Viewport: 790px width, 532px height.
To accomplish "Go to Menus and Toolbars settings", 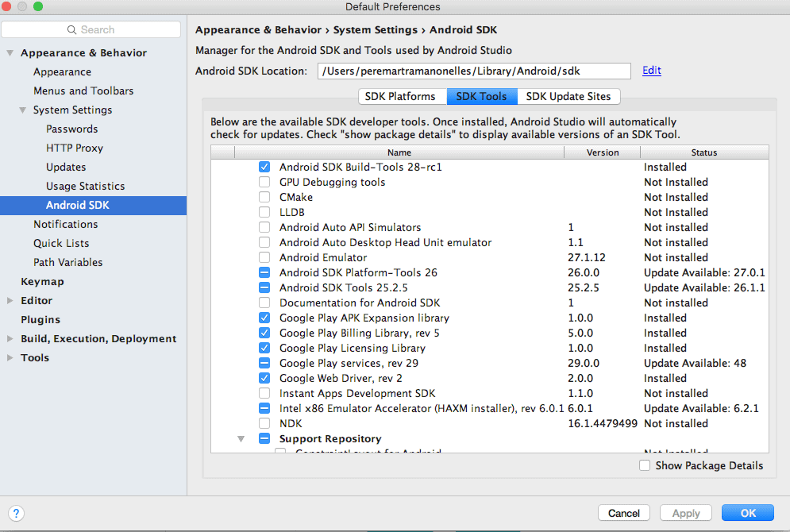I will [83, 91].
